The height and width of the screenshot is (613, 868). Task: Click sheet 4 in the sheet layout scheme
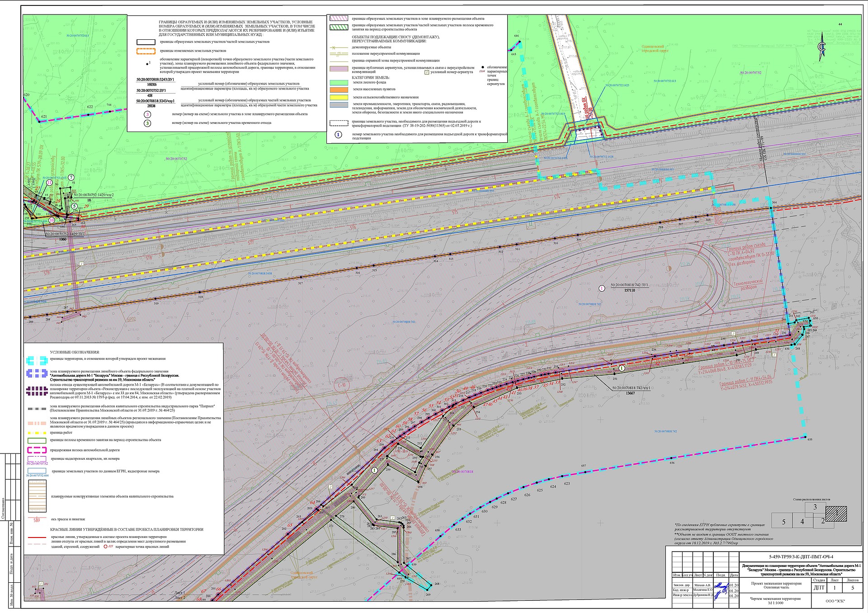[802, 521]
